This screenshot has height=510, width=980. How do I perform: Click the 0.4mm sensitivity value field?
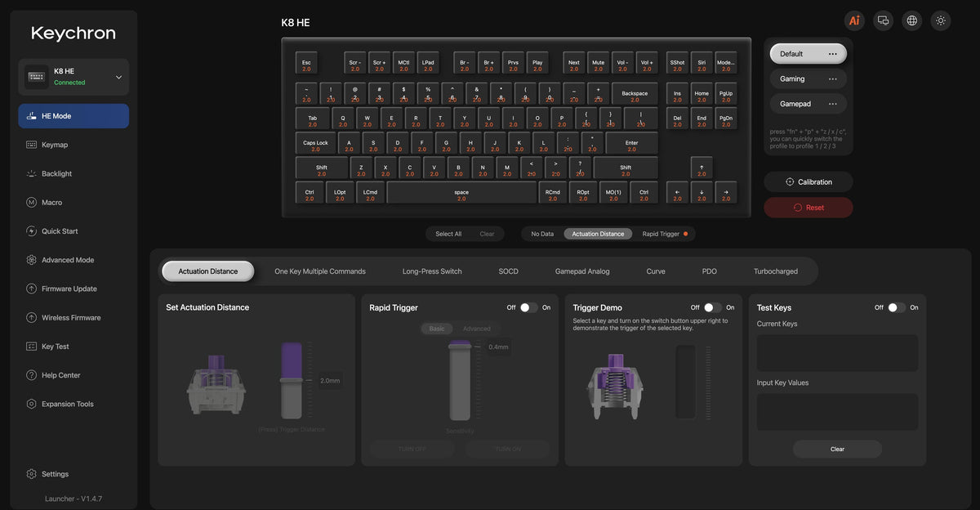tap(498, 347)
